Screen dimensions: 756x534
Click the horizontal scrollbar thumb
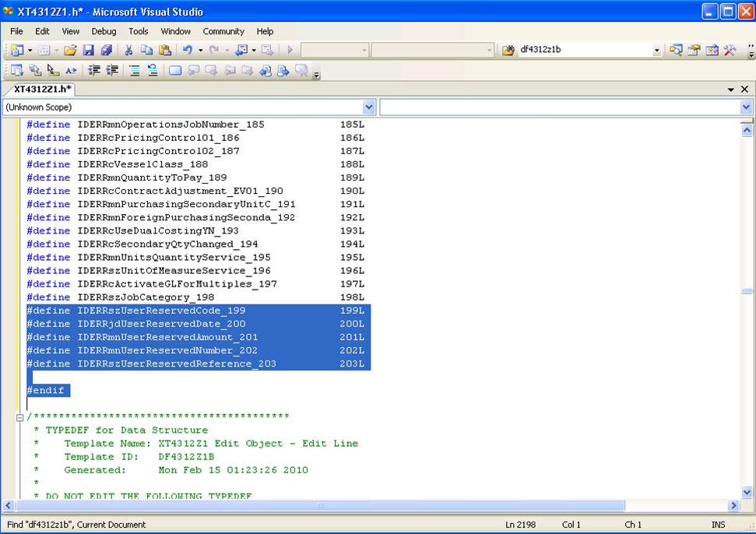click(320, 505)
